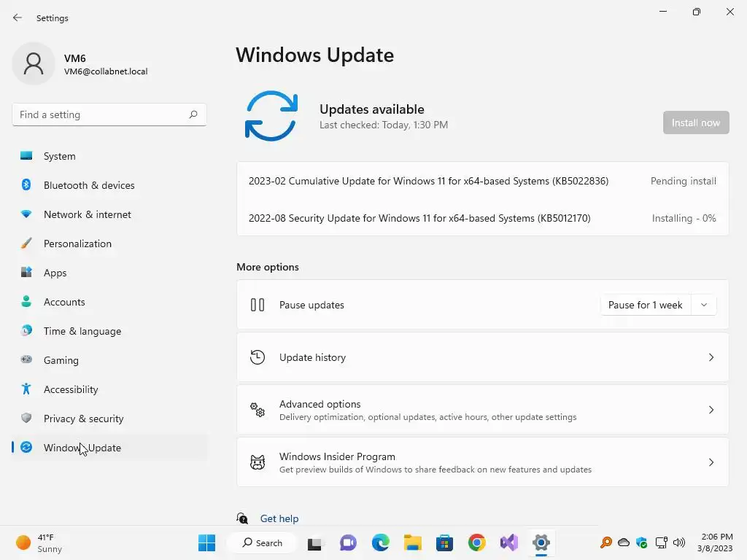Select System in the sidebar
The image size is (747, 560).
pyautogui.click(x=109, y=156)
